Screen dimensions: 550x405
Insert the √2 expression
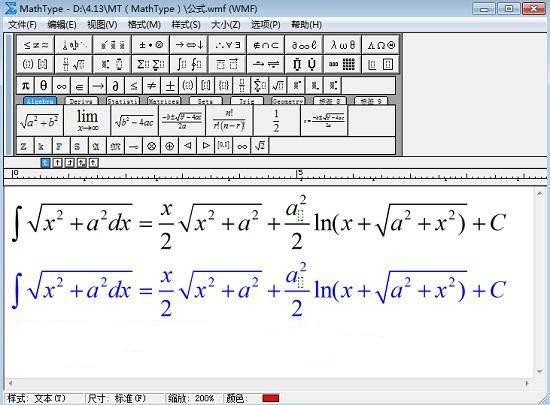pyautogui.click(x=260, y=146)
